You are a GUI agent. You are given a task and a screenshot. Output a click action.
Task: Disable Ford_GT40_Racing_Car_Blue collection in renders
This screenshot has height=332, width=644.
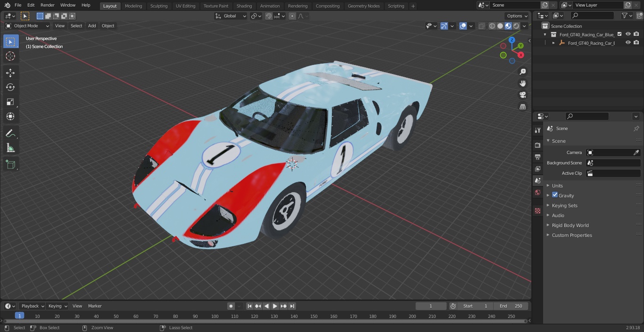636,34
